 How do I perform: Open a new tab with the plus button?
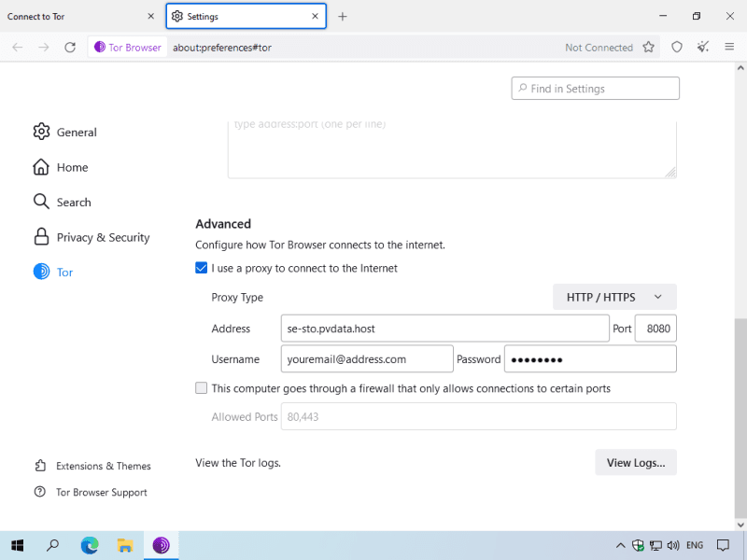click(x=343, y=17)
